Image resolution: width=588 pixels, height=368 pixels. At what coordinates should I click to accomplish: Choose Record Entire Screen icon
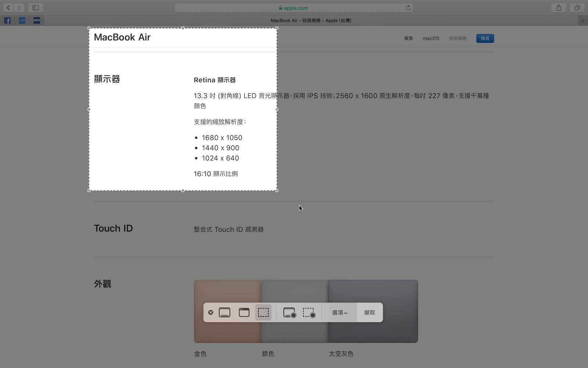pyautogui.click(x=290, y=313)
